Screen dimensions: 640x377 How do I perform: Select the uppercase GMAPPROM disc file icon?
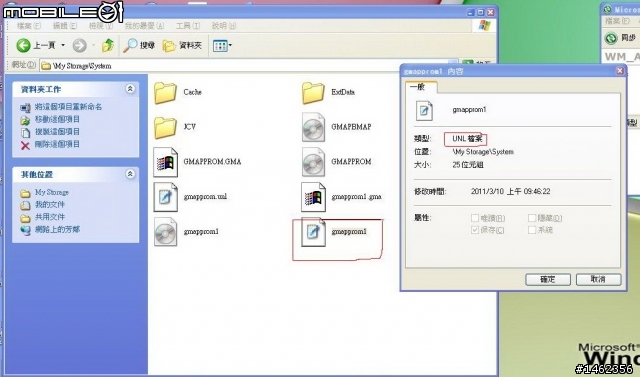pyautogui.click(x=313, y=162)
